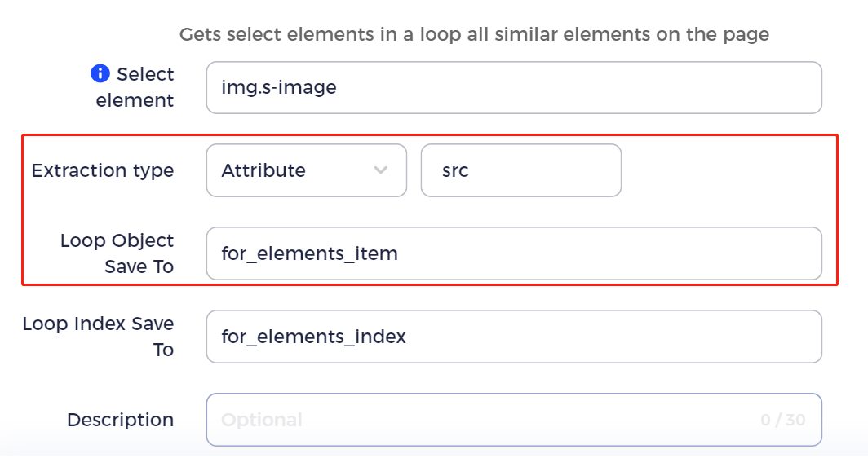This screenshot has height=458, width=868.
Task: Click the chevron arrow in Attribute dropdown
Action: [380, 170]
